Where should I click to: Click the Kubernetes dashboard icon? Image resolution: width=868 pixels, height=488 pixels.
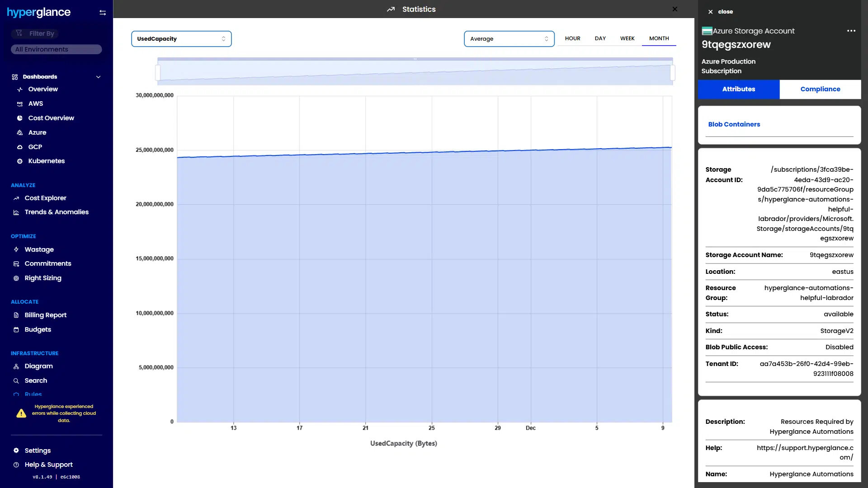point(19,161)
